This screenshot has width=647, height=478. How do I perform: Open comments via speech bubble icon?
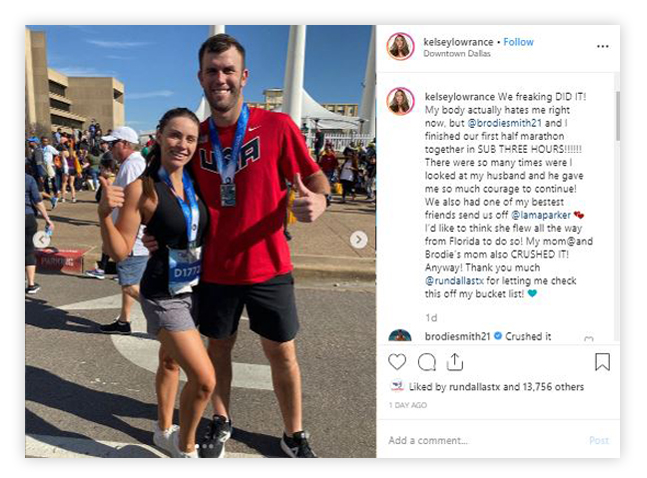coord(427,362)
